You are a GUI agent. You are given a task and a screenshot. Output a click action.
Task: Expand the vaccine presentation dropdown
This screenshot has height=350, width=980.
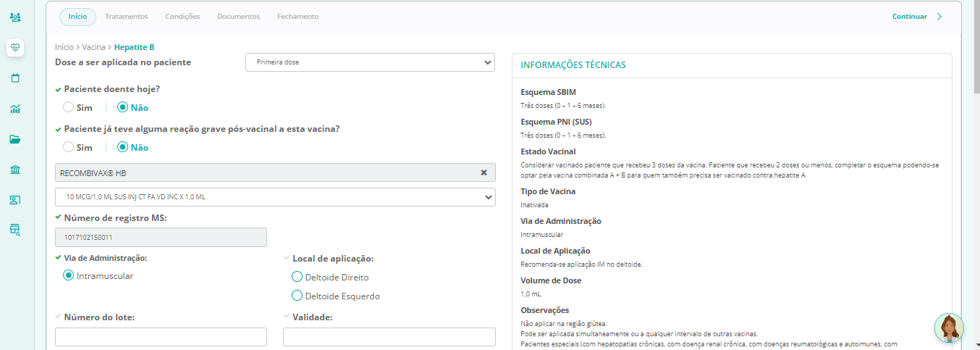[x=275, y=197]
